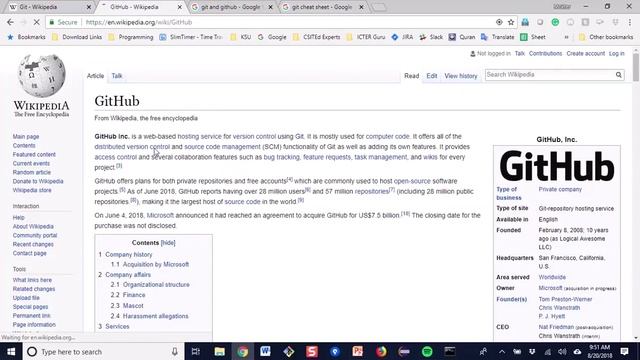Open the View history tab
This screenshot has width=640, height=360.
point(461,76)
